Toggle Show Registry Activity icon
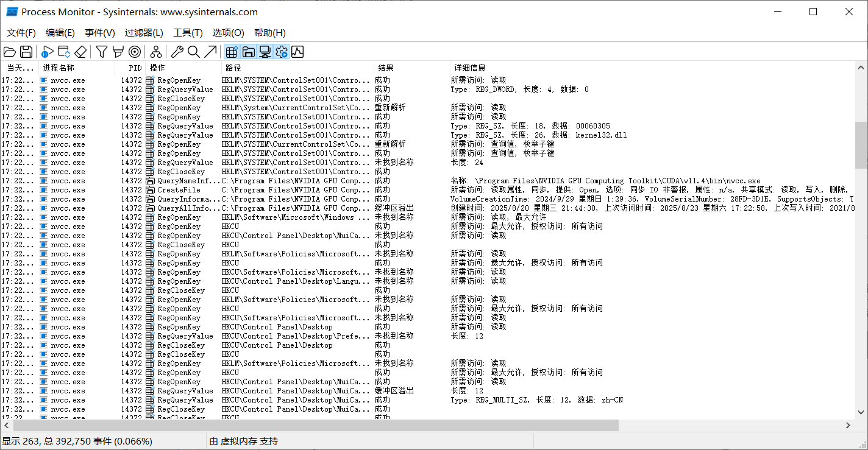868x450 pixels. coord(232,52)
